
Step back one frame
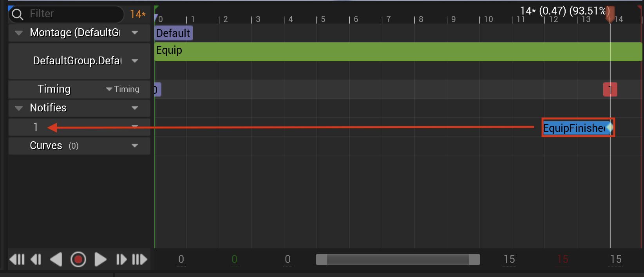[x=36, y=259]
